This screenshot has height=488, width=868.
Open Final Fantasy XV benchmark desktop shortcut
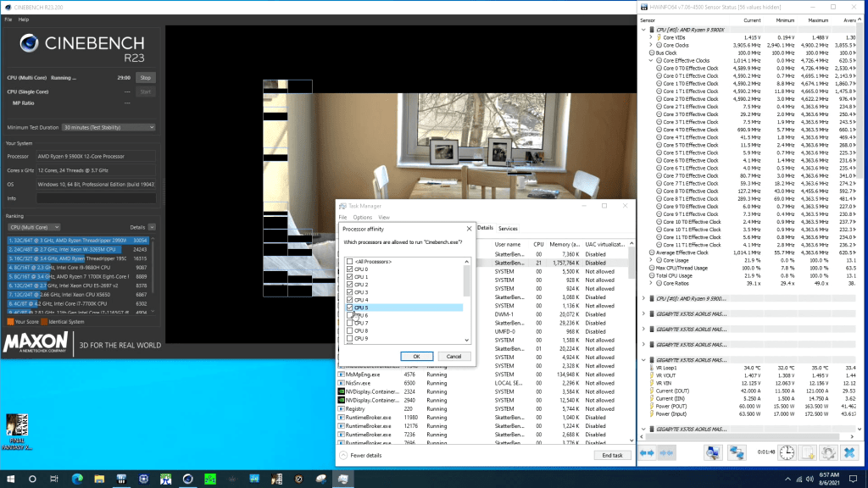tap(17, 431)
